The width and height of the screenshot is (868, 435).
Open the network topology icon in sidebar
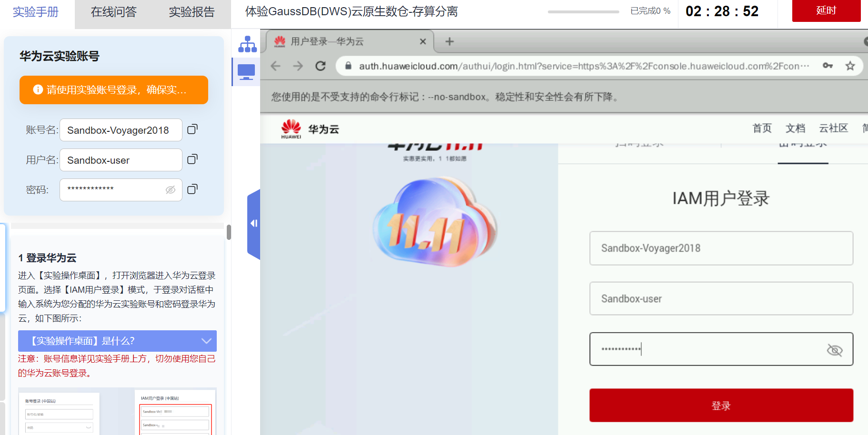[x=247, y=44]
